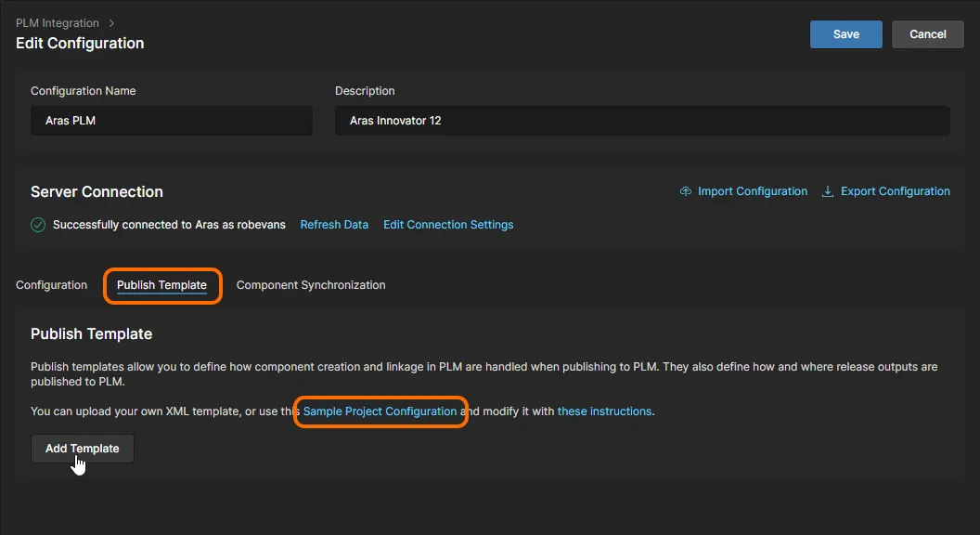Go back to PLM Integration breadcrumb
The height and width of the screenshot is (535, 980).
(58, 23)
